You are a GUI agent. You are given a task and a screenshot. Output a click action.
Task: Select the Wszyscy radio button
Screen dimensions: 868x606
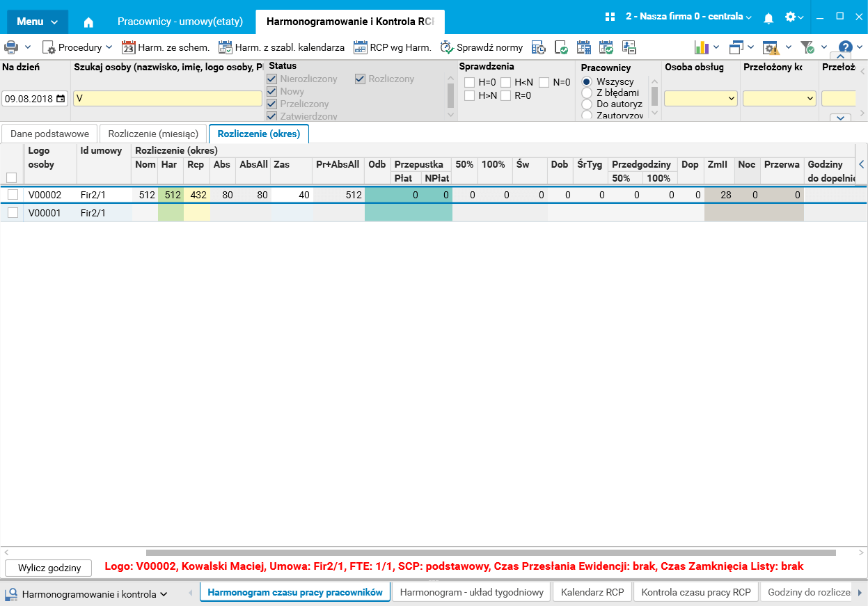[x=587, y=81]
